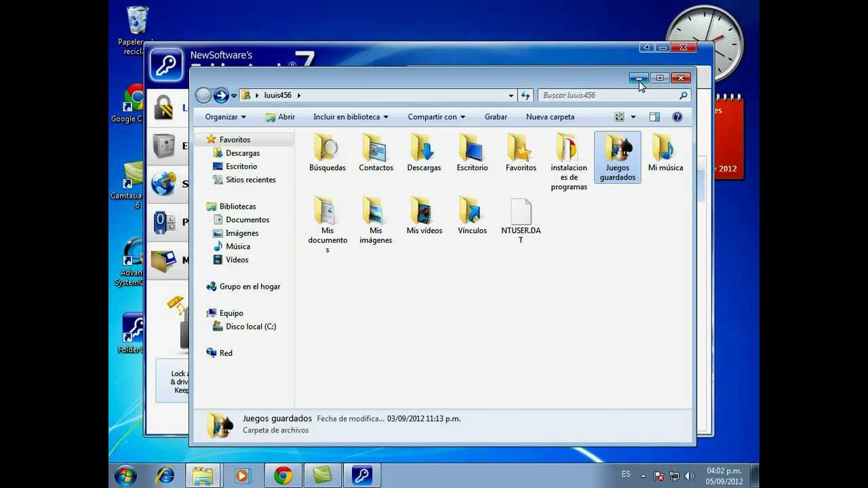This screenshot has height=488, width=868.
Task: Open Windows Media Player from taskbar
Action: 242,476
